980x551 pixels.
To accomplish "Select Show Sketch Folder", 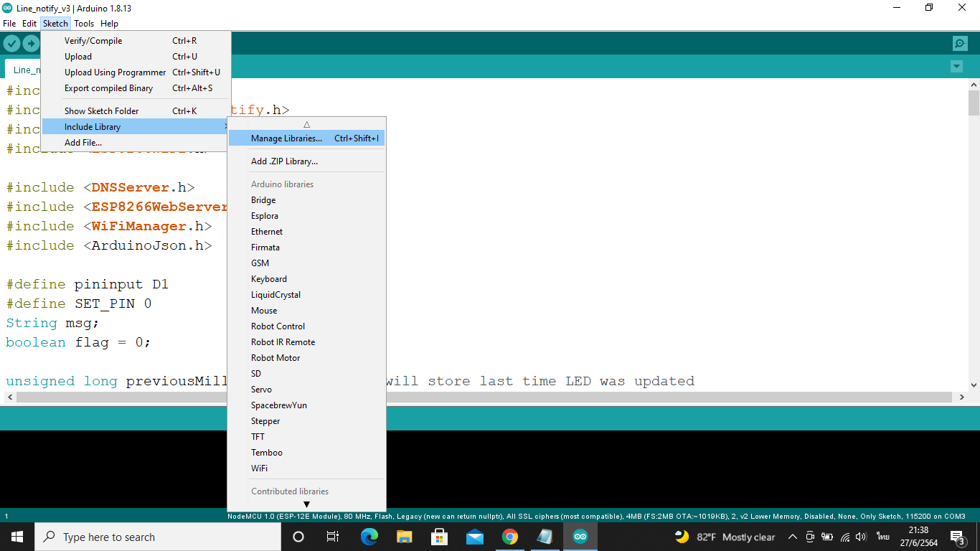I will [x=136, y=111].
